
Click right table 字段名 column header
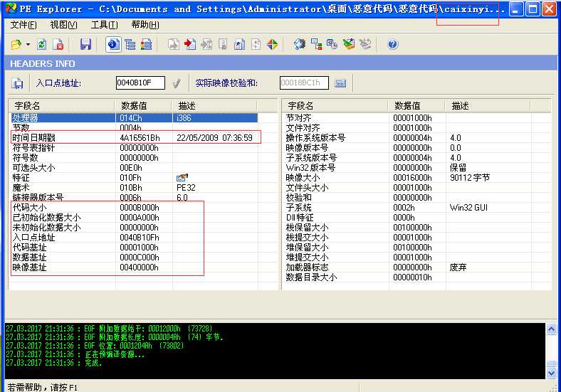click(x=335, y=106)
